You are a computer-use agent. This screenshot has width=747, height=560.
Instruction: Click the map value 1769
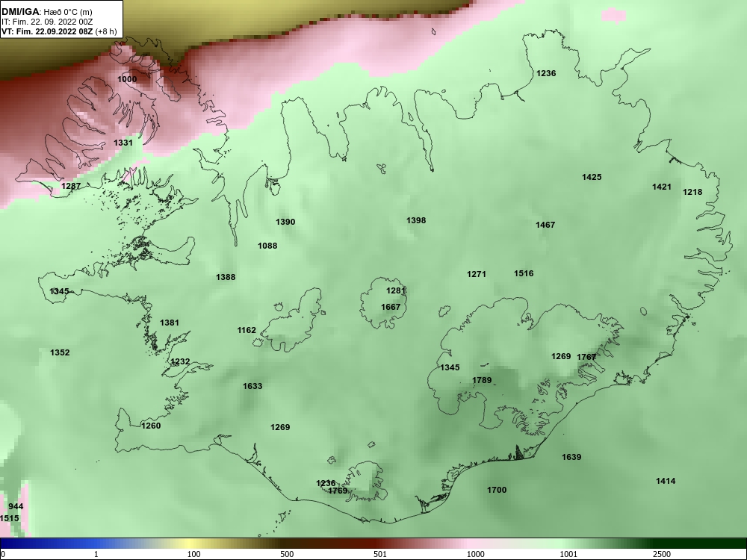338,491
